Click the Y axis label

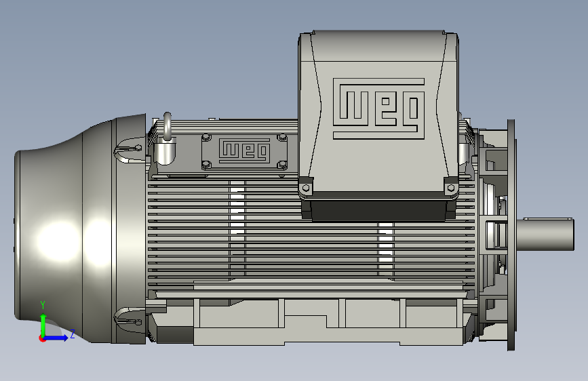[x=43, y=305]
